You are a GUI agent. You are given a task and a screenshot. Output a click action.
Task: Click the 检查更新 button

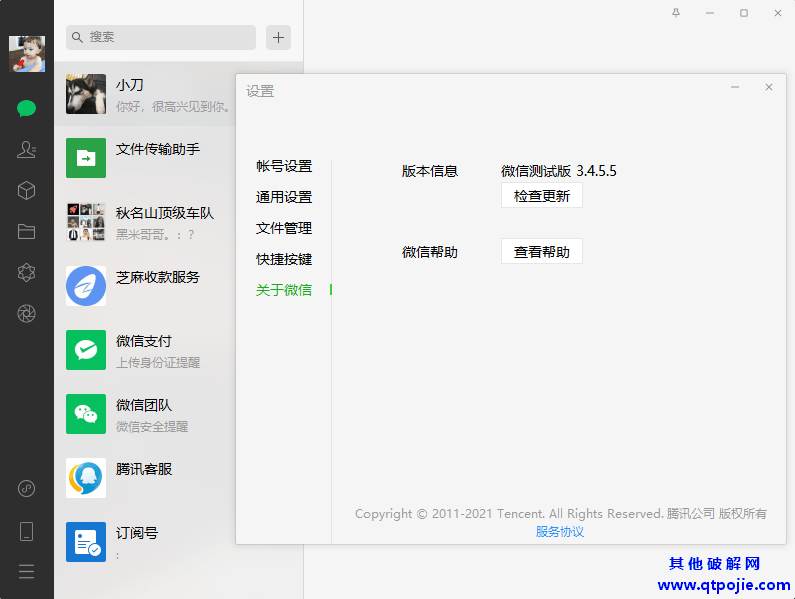541,196
